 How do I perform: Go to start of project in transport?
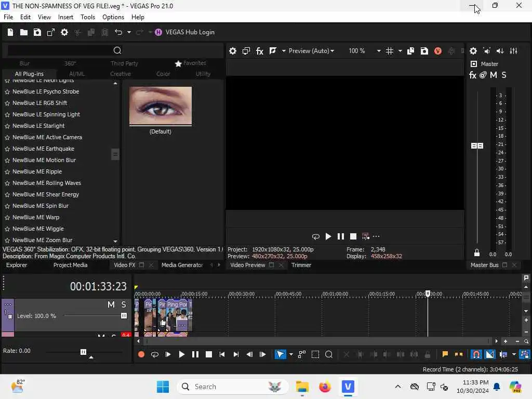(222, 354)
